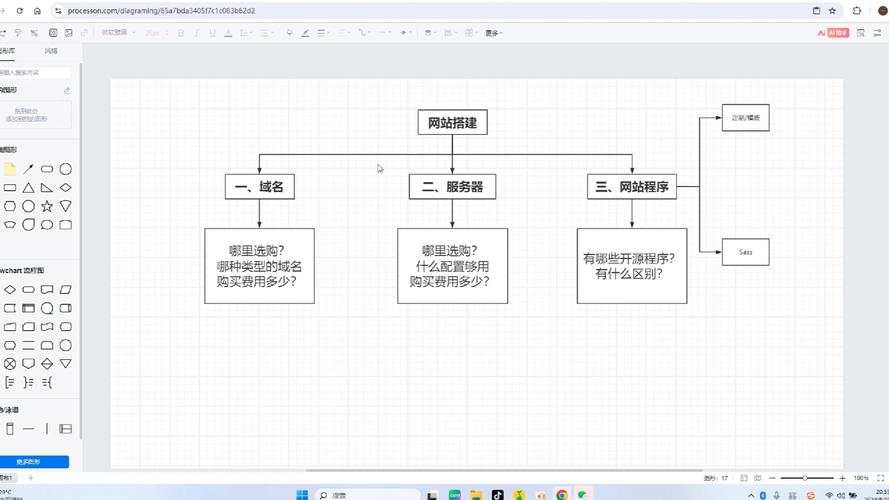Bookmark the page with the star icon

coord(832,11)
